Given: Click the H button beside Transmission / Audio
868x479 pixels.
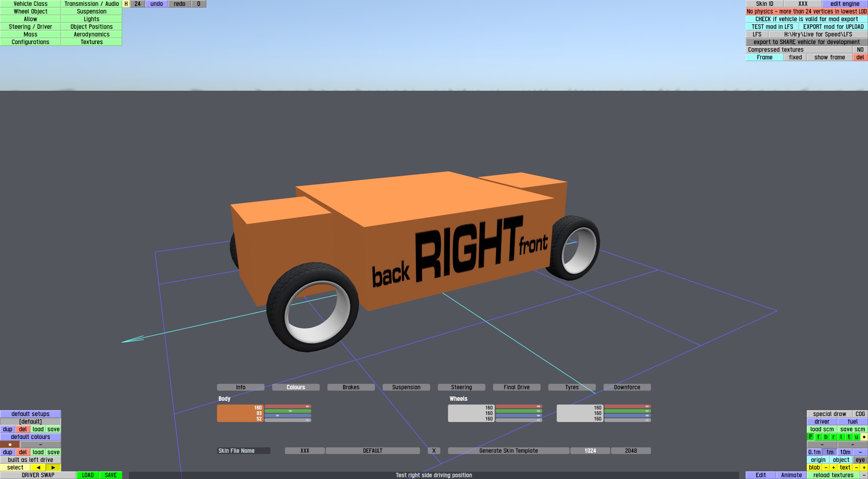Looking at the screenshot, I should (x=126, y=4).
